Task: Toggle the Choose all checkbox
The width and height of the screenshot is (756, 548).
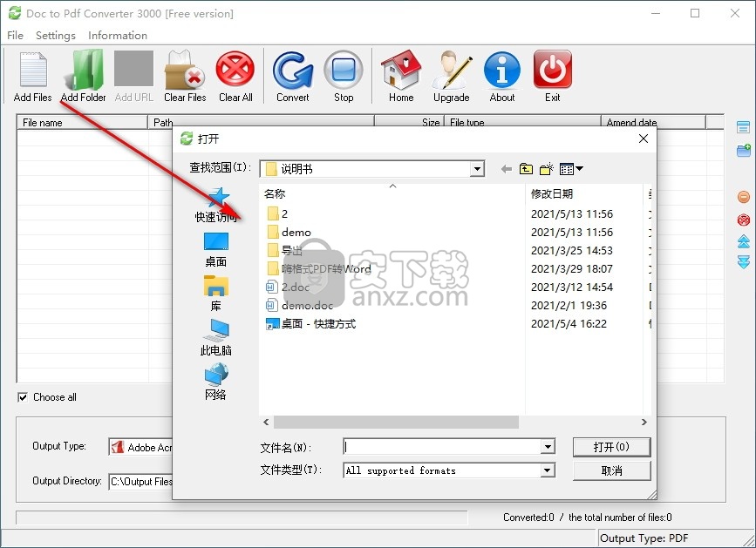Action: coord(22,397)
